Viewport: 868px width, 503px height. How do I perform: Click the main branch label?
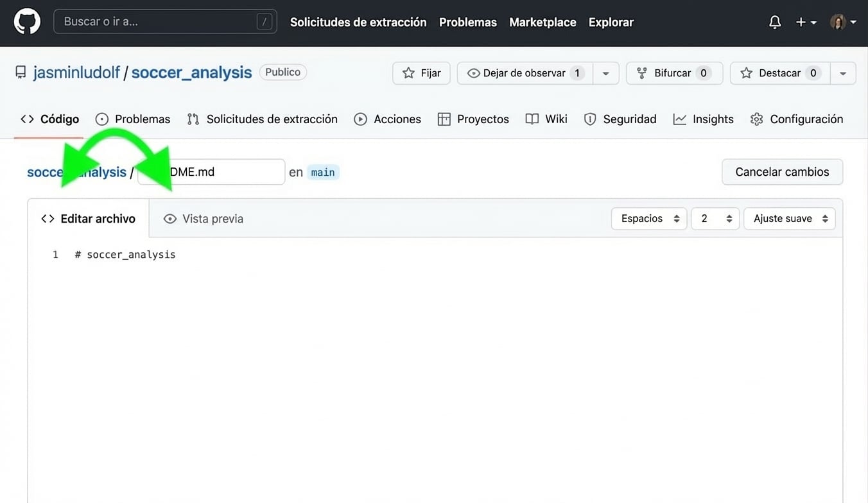[323, 172]
